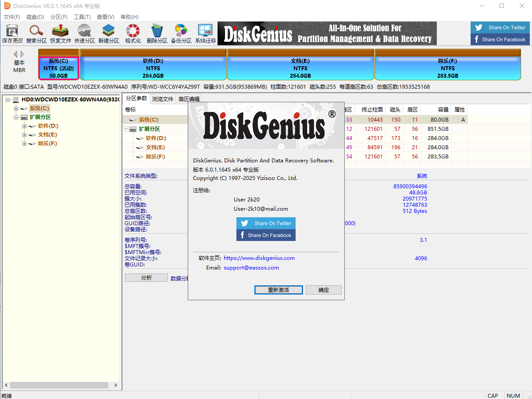Select the 分区参数 tab

(x=136, y=98)
